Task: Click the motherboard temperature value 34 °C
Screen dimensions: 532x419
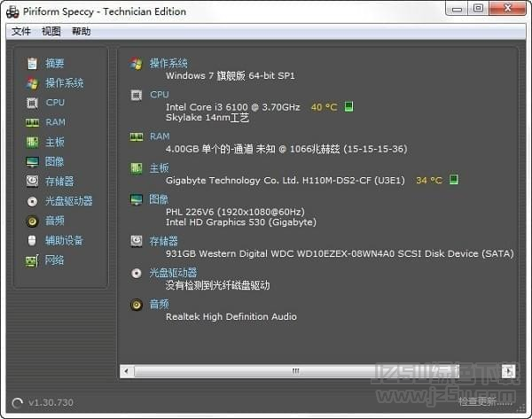Action: pyautogui.click(x=429, y=180)
